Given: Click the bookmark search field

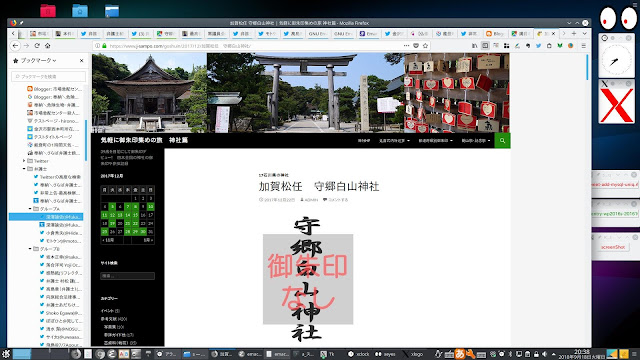Looking at the screenshot, I should (48, 76).
